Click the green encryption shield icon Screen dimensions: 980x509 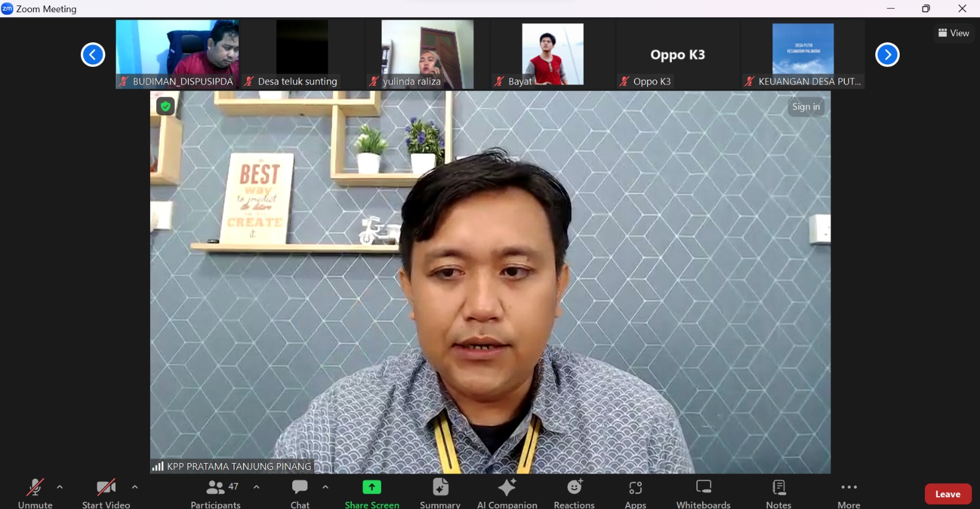tap(165, 107)
